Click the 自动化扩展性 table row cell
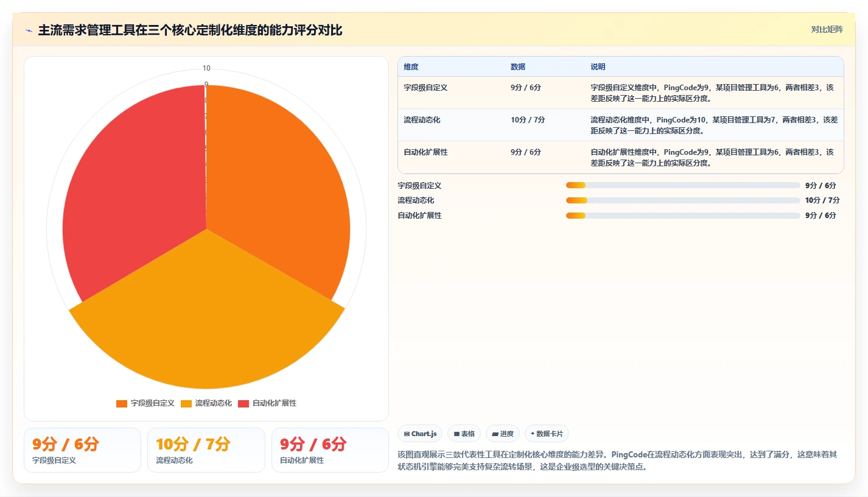The width and height of the screenshot is (868, 497). point(425,152)
